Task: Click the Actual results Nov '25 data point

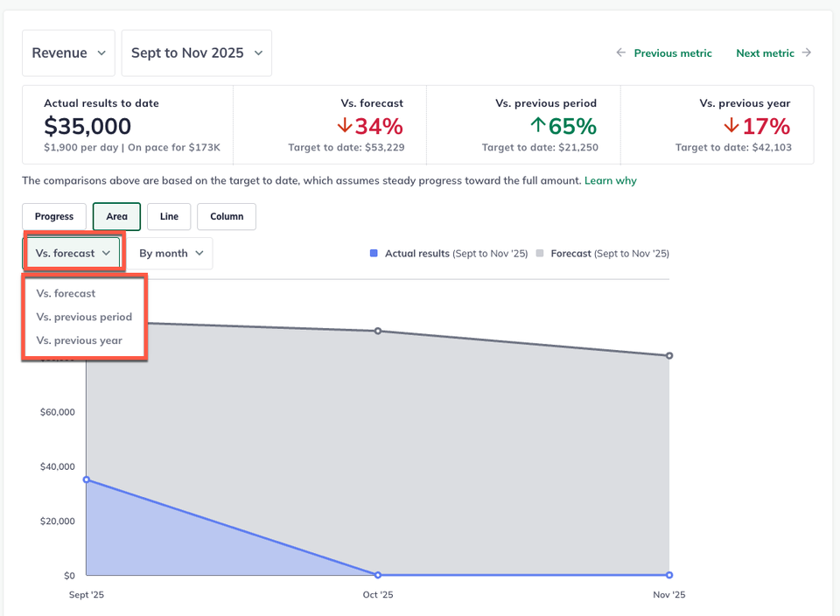Action: pyautogui.click(x=669, y=575)
